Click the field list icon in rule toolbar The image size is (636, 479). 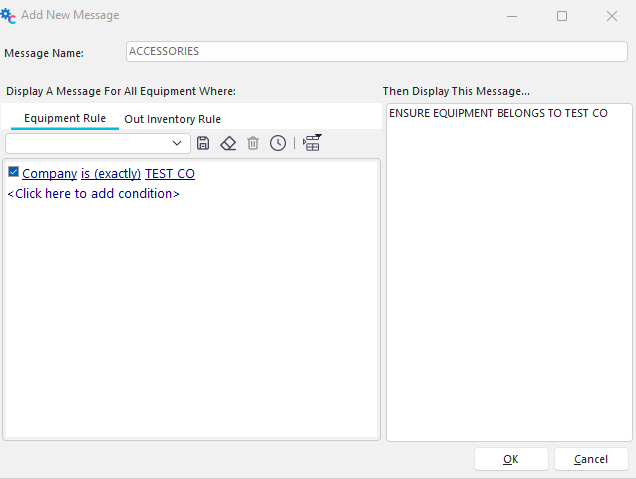tap(312, 143)
